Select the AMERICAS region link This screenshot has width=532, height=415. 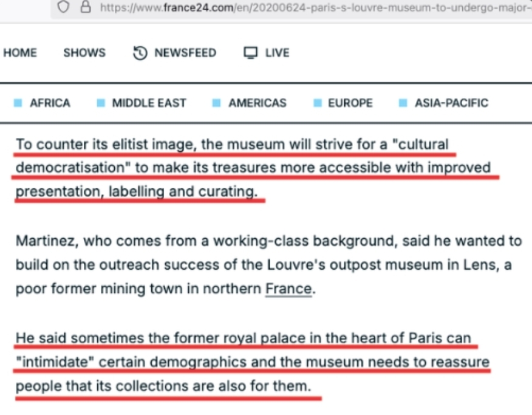(x=257, y=103)
